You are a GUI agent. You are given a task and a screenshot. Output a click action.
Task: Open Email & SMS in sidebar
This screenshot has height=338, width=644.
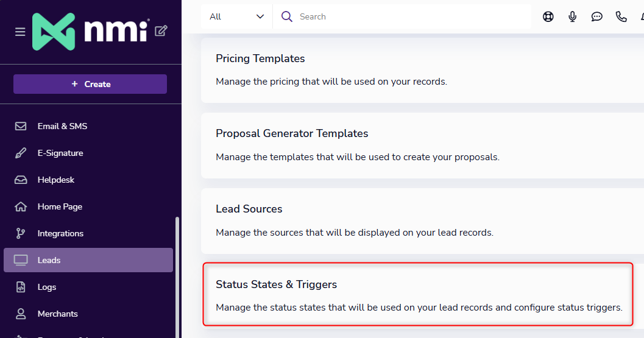point(62,126)
